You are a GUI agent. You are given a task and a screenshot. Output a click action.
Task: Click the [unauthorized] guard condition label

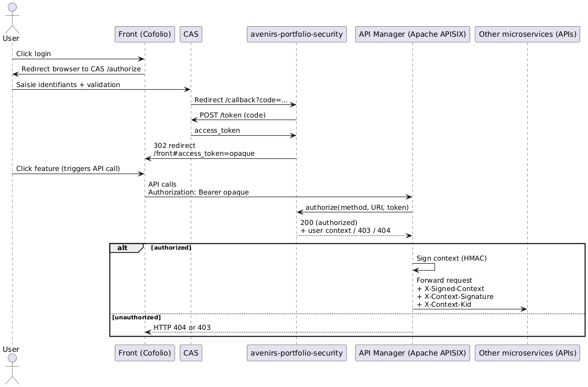(x=136, y=317)
